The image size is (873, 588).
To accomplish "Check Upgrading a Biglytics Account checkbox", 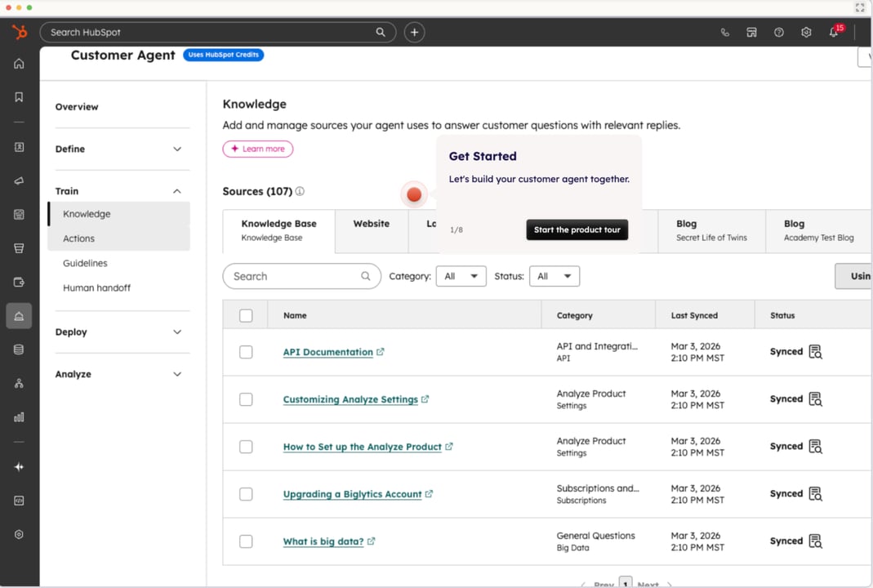I will coord(246,494).
